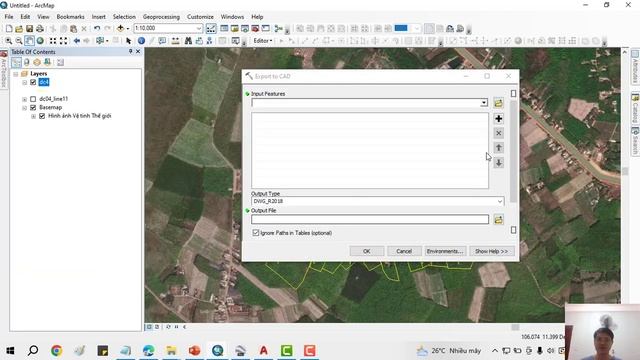
Task: Save the map using floppy disk icon
Action: coord(29,29)
